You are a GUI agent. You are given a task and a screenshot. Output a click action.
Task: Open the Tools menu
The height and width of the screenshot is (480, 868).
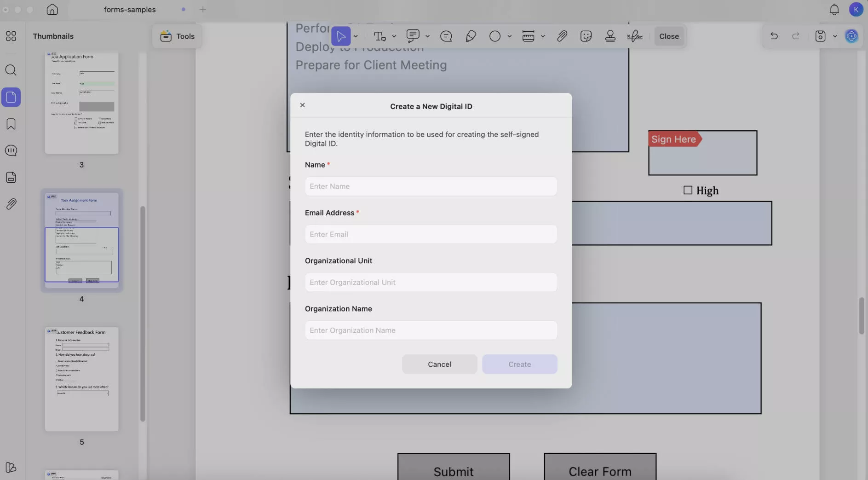(x=177, y=36)
